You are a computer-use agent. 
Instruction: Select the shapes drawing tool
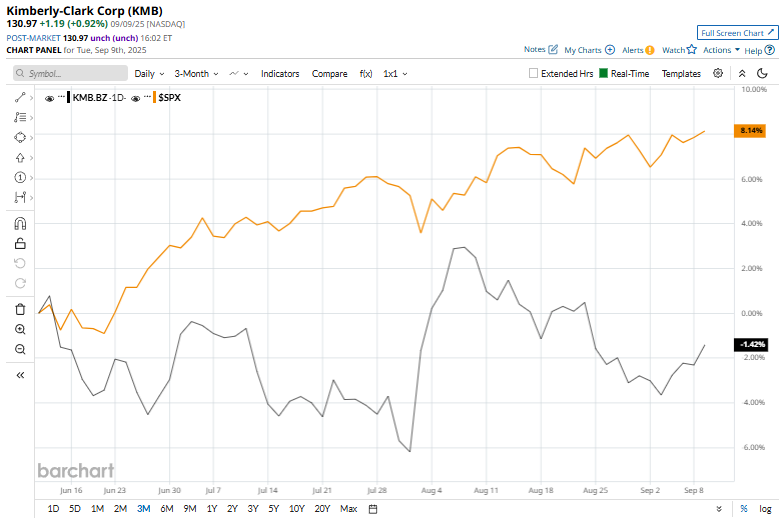(20, 137)
